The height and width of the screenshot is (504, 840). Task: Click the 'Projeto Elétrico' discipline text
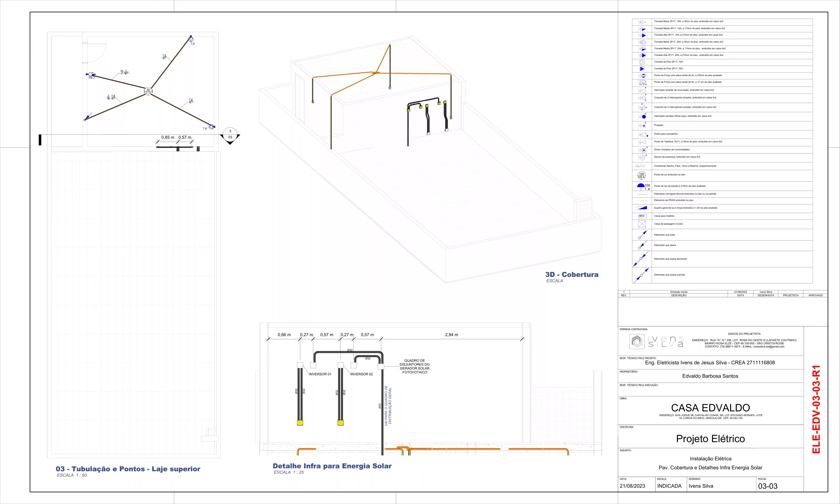click(710, 439)
